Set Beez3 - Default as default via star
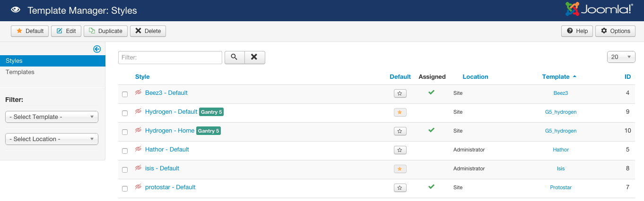Viewport: 644px width, 201px height. point(400,93)
